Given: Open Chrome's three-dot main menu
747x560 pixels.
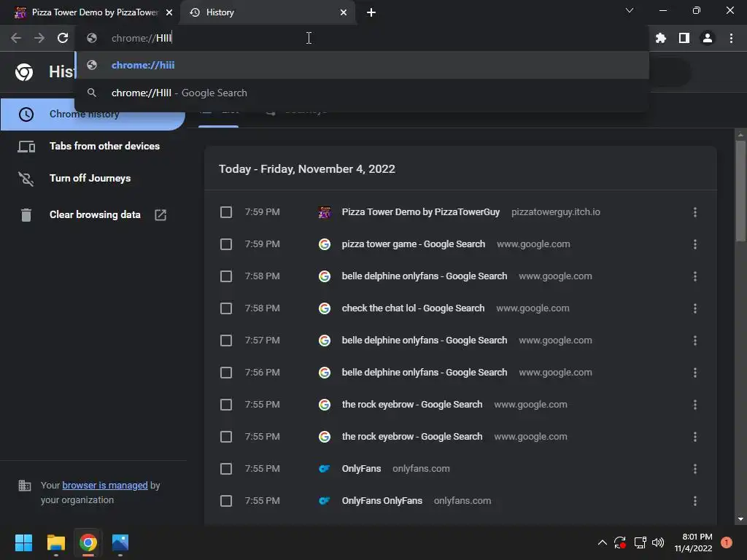Looking at the screenshot, I should pyautogui.click(x=731, y=38).
